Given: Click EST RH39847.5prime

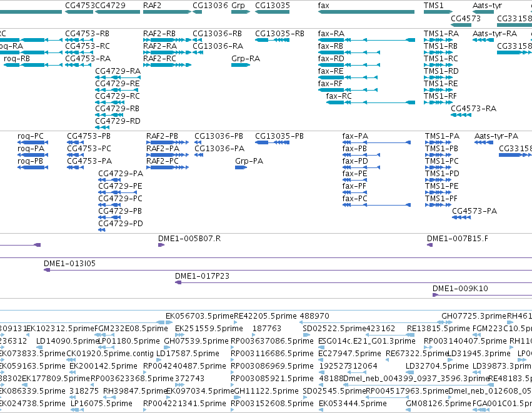Looking at the screenshot, I should [135, 391].
